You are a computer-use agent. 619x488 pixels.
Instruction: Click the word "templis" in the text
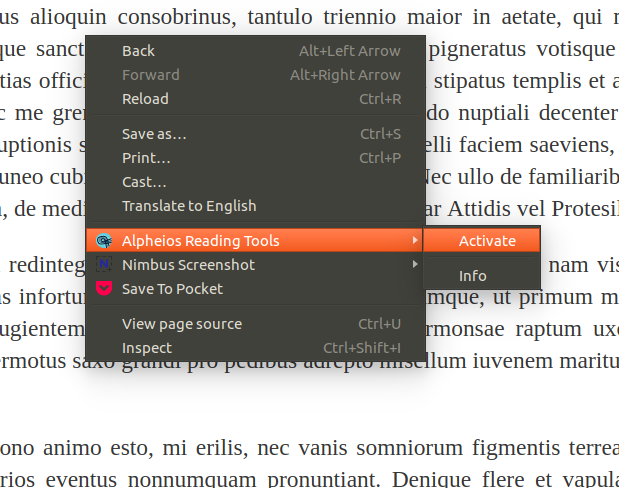click(547, 82)
